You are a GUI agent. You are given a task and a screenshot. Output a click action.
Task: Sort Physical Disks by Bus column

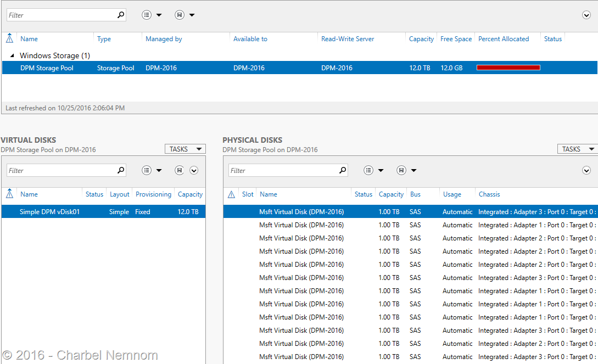(415, 194)
